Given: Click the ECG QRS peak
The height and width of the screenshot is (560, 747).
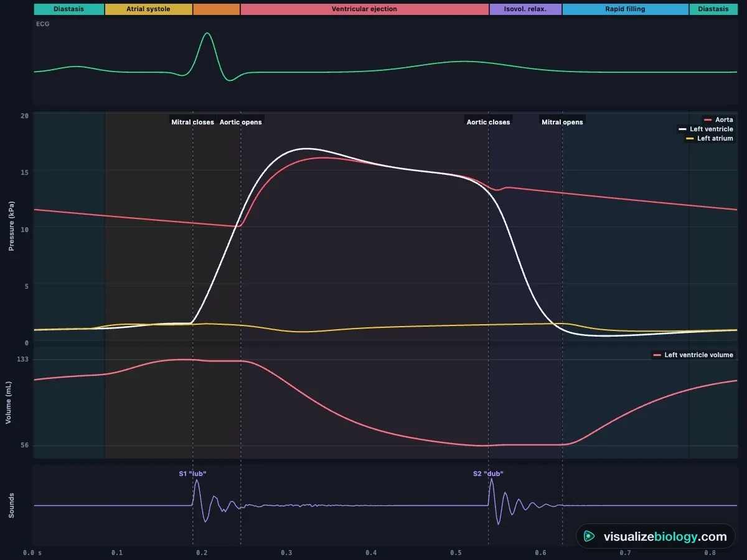Looking at the screenshot, I should point(207,34).
